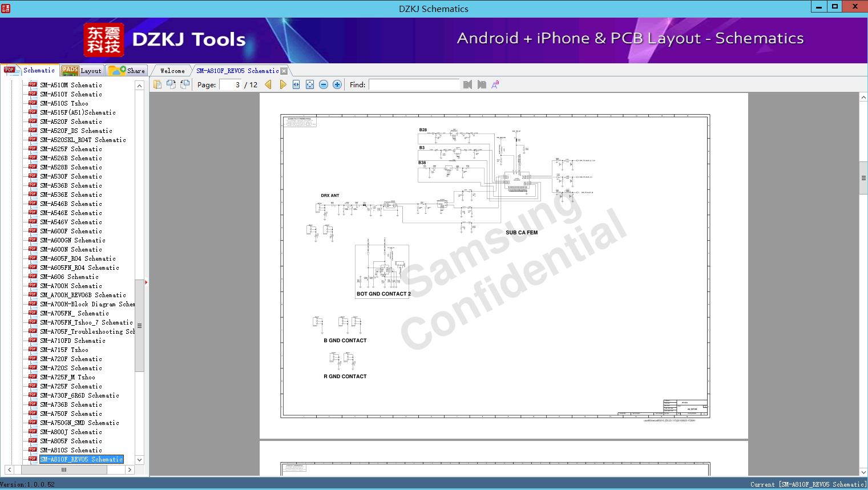Select SM-A705FN_Tshoo_7 Schematic entry
This screenshot has width=868, height=490.
point(86,322)
